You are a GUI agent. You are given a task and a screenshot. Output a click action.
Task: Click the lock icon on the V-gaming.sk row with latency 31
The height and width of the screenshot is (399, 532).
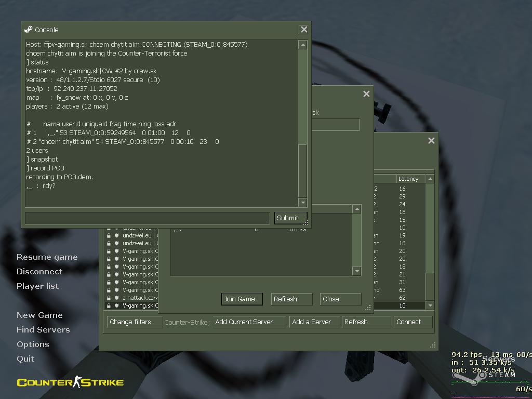[x=109, y=282]
